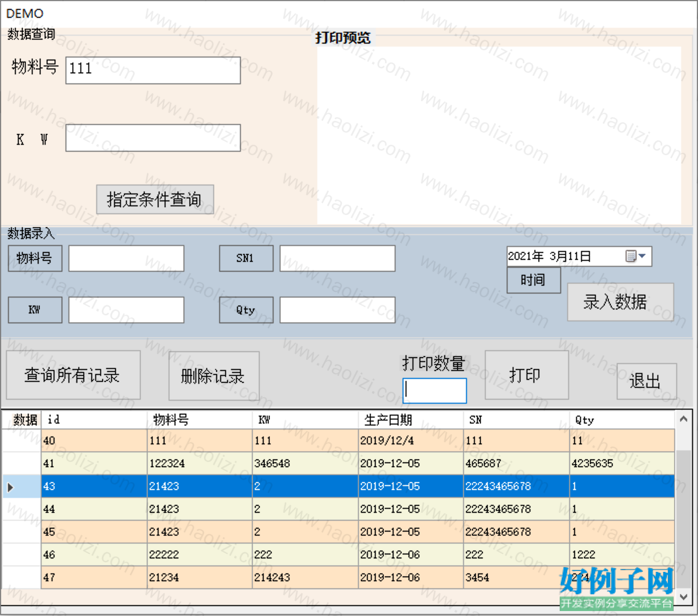Select the Qty cell 4235635
The width and height of the screenshot is (698, 616).
[x=622, y=463]
